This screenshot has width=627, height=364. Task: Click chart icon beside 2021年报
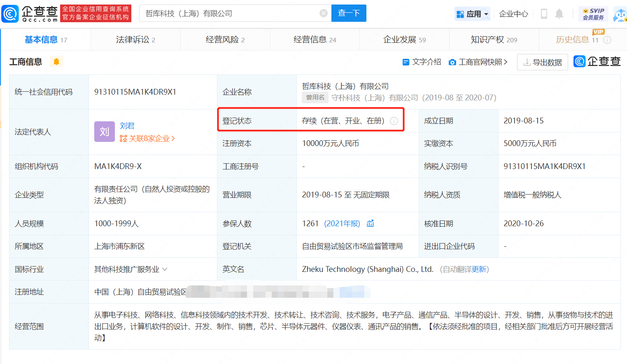point(371,223)
